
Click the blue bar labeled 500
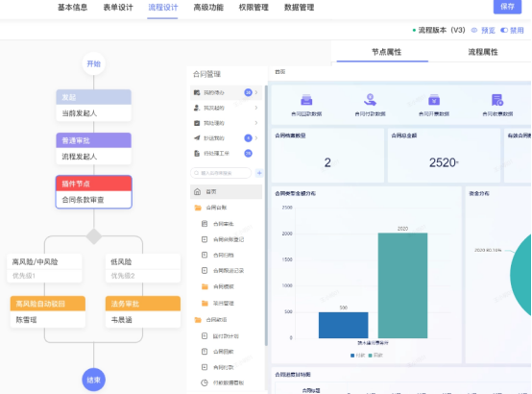344,325
